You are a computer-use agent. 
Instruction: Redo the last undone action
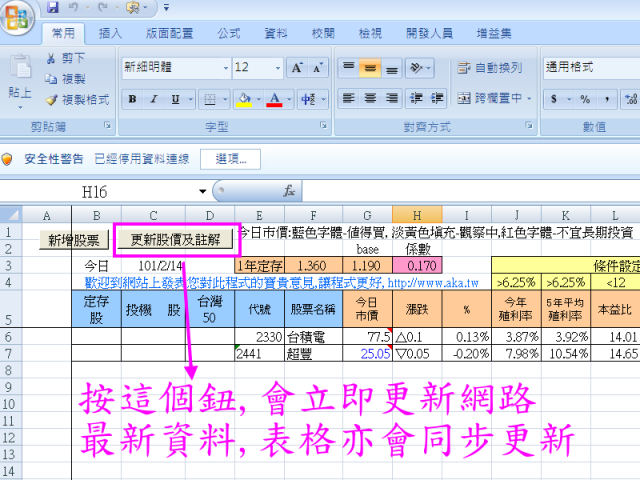[103, 7]
